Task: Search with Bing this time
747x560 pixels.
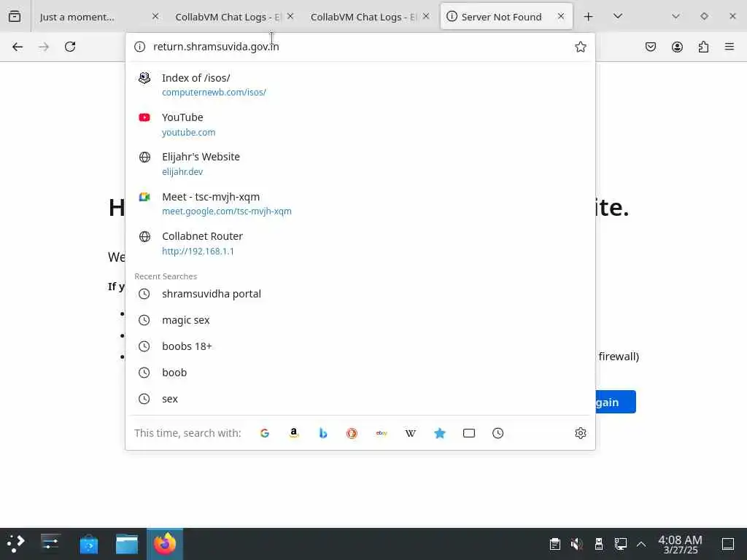Action: pyautogui.click(x=323, y=433)
